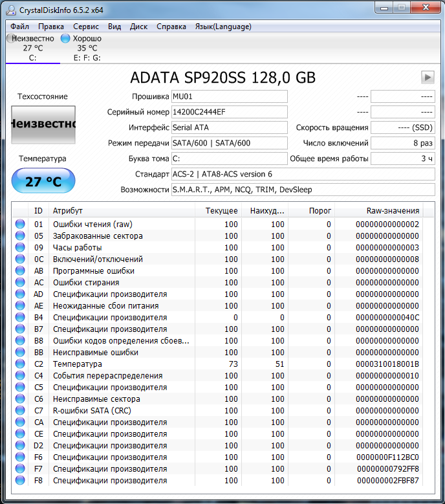Click the Текущее column header
445x504 pixels.
click(x=218, y=211)
